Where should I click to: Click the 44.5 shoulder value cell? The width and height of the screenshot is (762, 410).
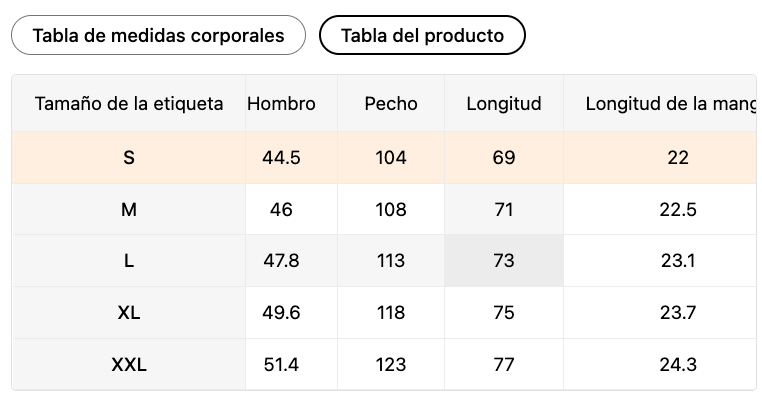pyautogui.click(x=281, y=157)
